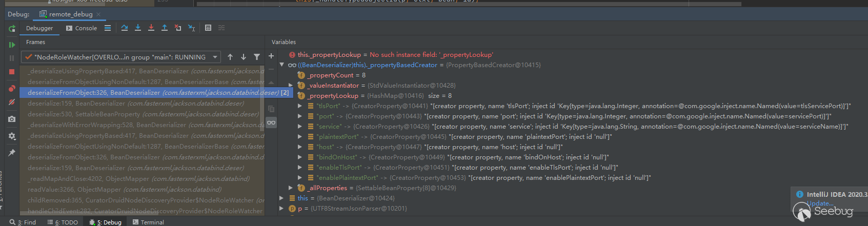The image size is (868, 226).
Task: Switch to the Console tab
Action: pyautogui.click(x=82, y=28)
